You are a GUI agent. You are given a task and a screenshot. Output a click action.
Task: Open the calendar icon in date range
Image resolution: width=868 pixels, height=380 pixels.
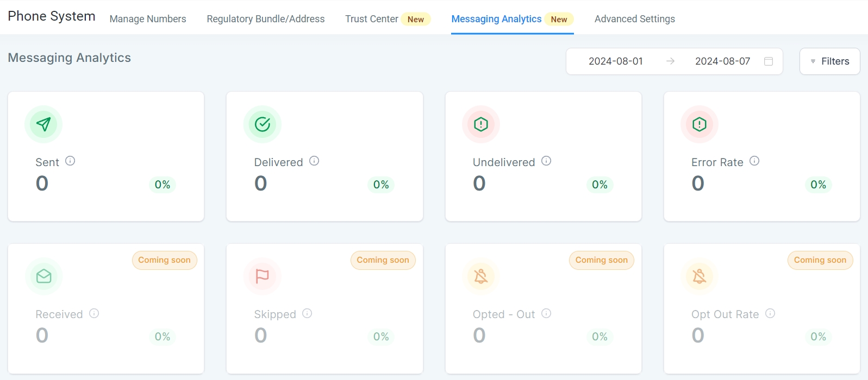(769, 61)
